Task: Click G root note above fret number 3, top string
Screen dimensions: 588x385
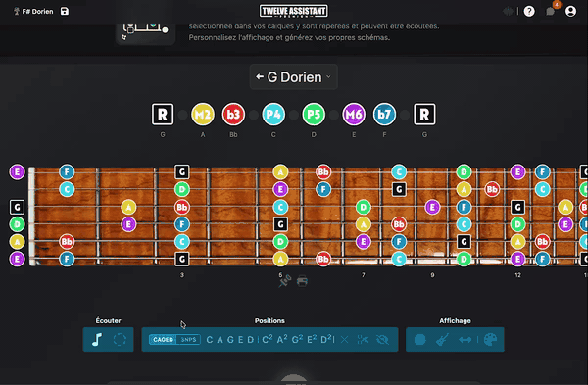Action: point(182,172)
